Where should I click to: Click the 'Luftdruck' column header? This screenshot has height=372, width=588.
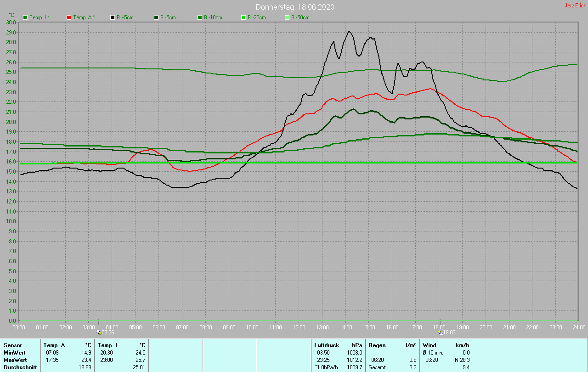pos(327,345)
